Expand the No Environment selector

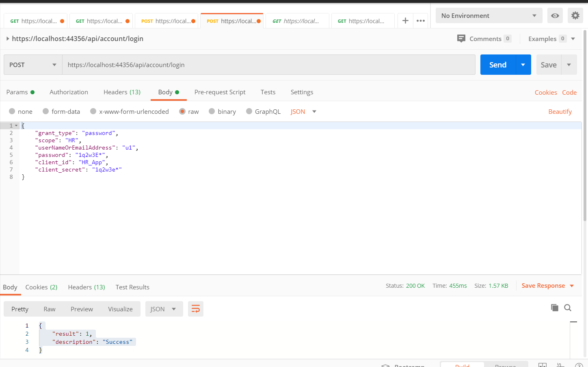click(x=489, y=16)
